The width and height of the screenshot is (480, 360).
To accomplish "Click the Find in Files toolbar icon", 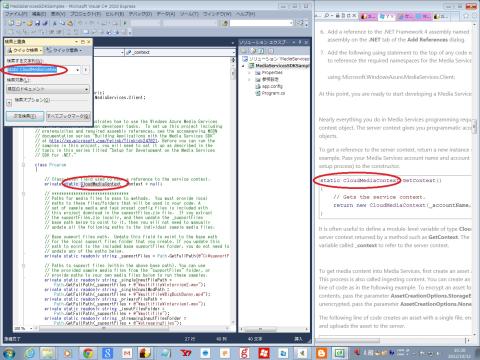I will pyautogui.click(x=225, y=23).
